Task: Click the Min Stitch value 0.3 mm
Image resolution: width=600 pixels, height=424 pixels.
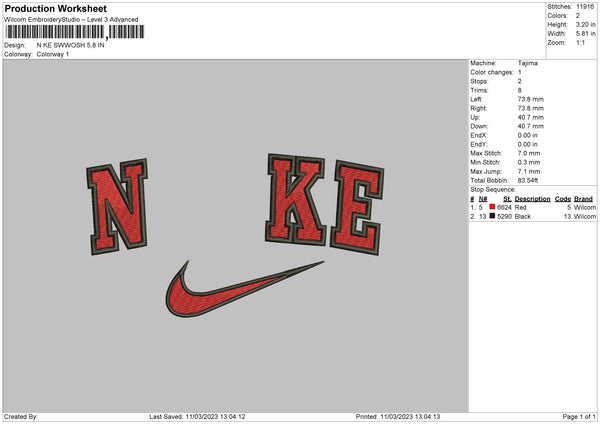Action: click(529, 162)
